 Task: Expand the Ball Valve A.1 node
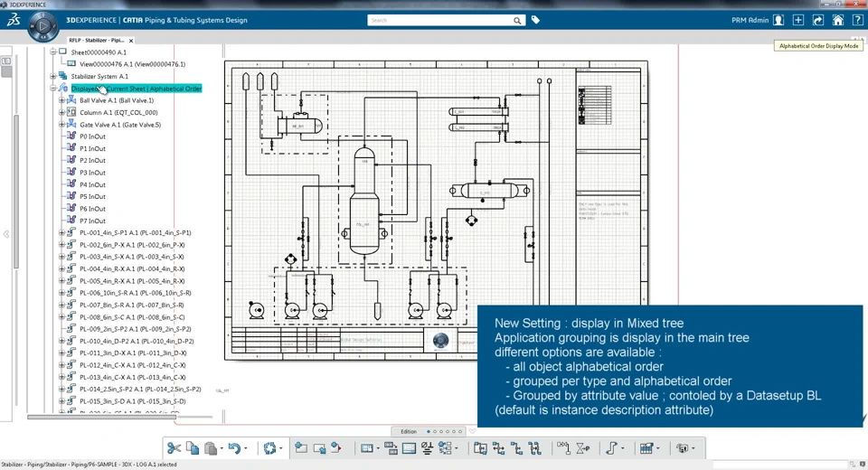click(62, 100)
